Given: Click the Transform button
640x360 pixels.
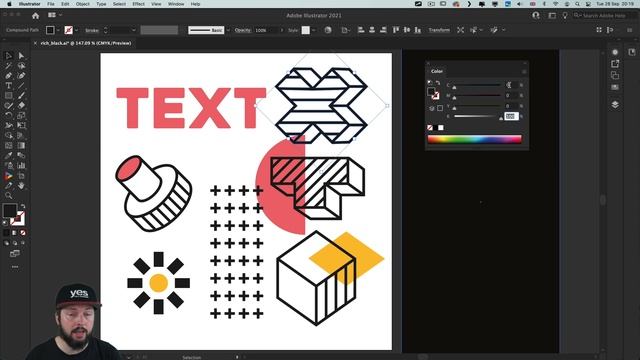Looking at the screenshot, I should pyautogui.click(x=439, y=30).
